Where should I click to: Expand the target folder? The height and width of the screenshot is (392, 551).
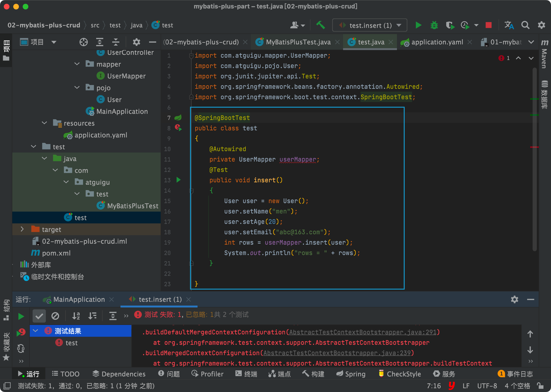pos(22,229)
